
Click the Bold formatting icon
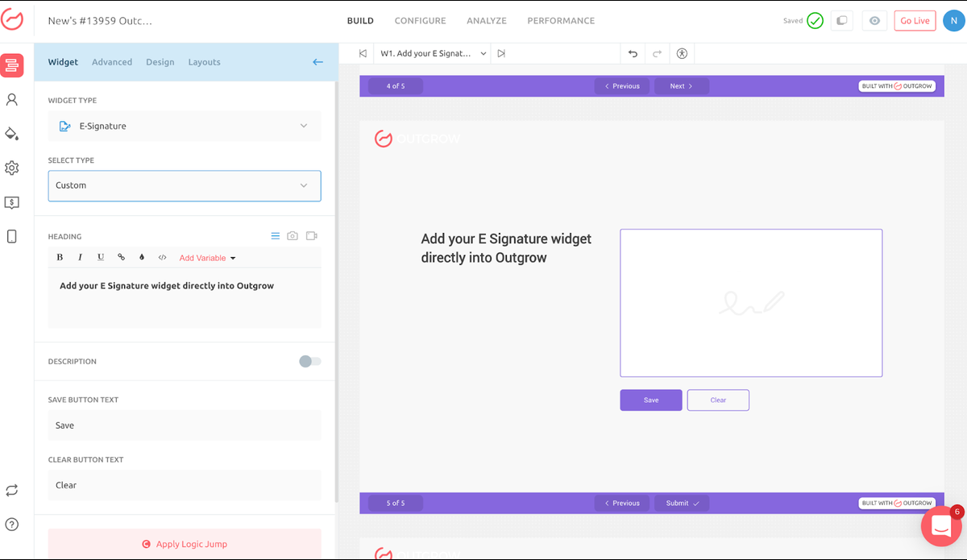coord(60,258)
